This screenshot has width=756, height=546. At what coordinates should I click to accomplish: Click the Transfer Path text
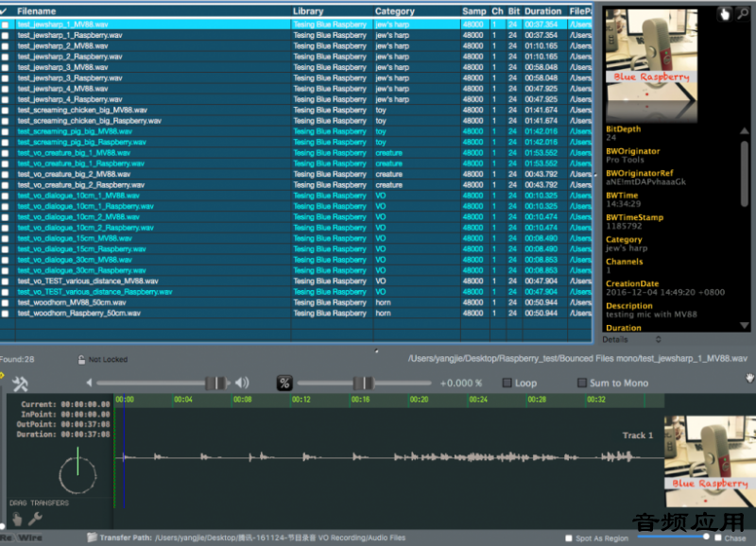tap(252, 537)
